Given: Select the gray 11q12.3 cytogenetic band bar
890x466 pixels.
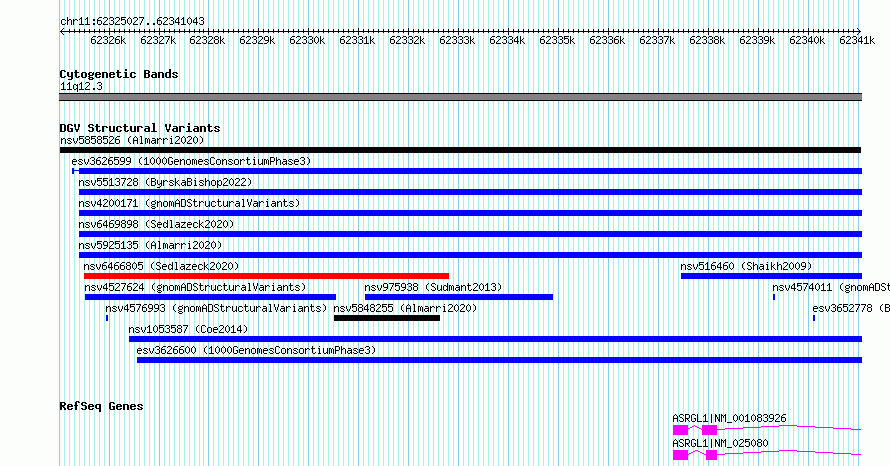Looking at the screenshot, I should coord(460,97).
